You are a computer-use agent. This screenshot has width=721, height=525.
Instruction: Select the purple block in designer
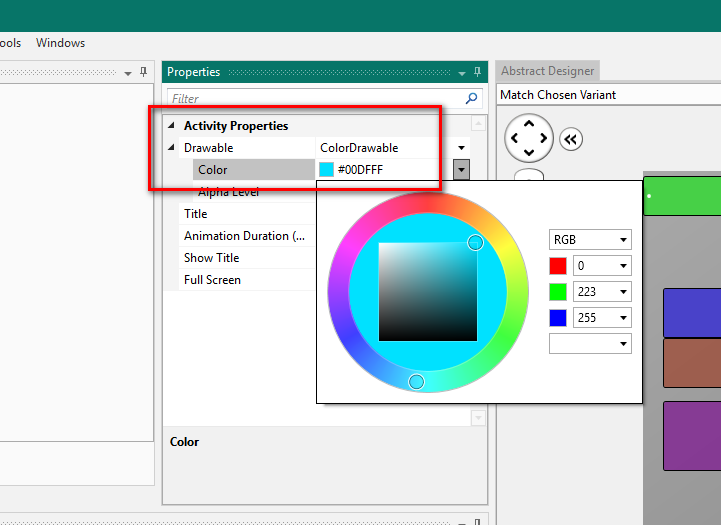click(692, 436)
